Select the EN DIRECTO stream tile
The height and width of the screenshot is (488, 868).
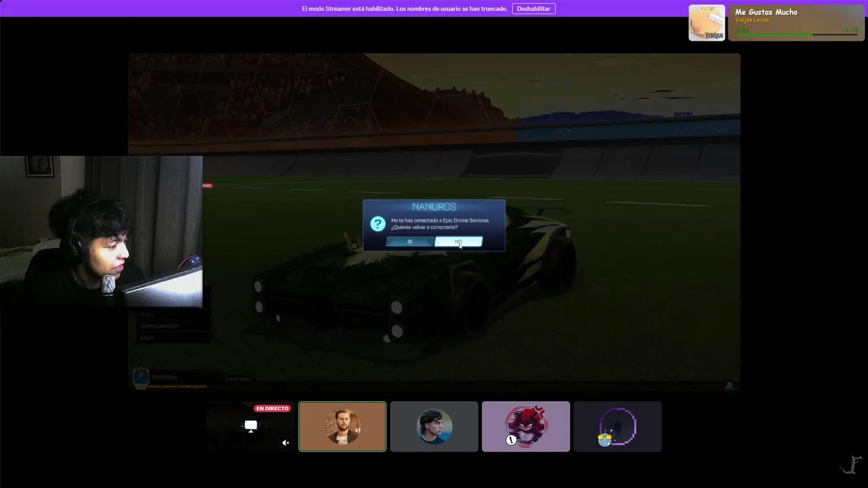click(x=251, y=426)
